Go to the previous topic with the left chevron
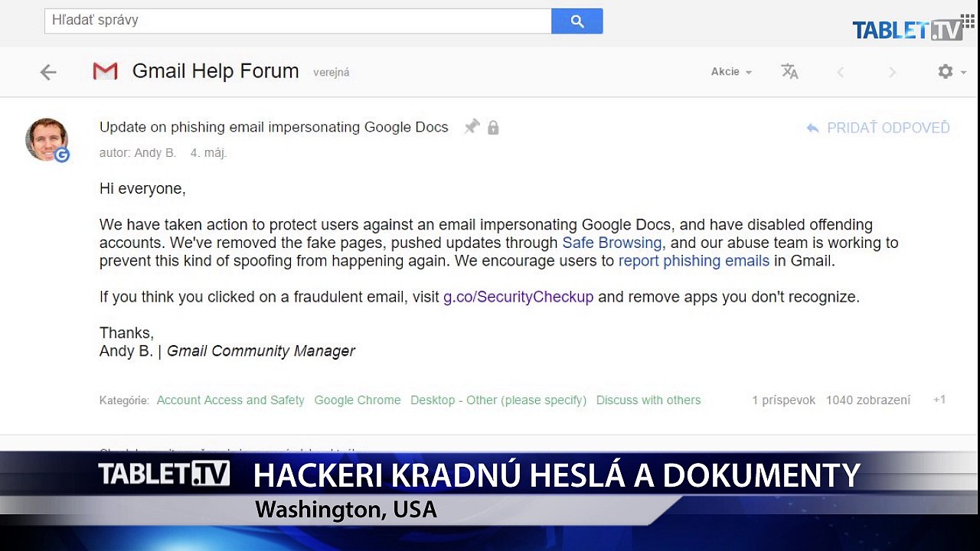The width and height of the screenshot is (980, 551). click(840, 72)
